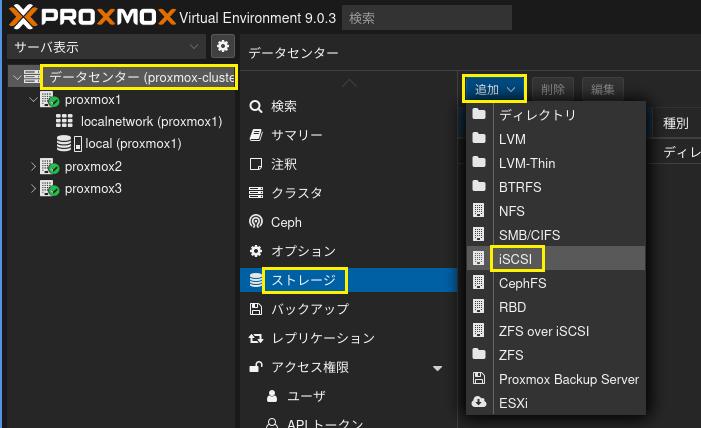This screenshot has height=428, width=701.
Task: Collapse the proxmox1 node arrow
Action: pyautogui.click(x=33, y=99)
